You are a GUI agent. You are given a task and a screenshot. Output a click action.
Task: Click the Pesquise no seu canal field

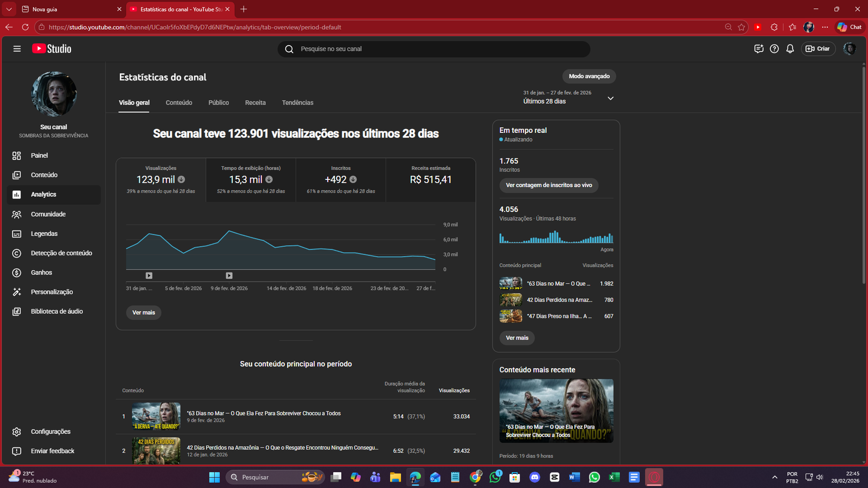tap(434, 49)
